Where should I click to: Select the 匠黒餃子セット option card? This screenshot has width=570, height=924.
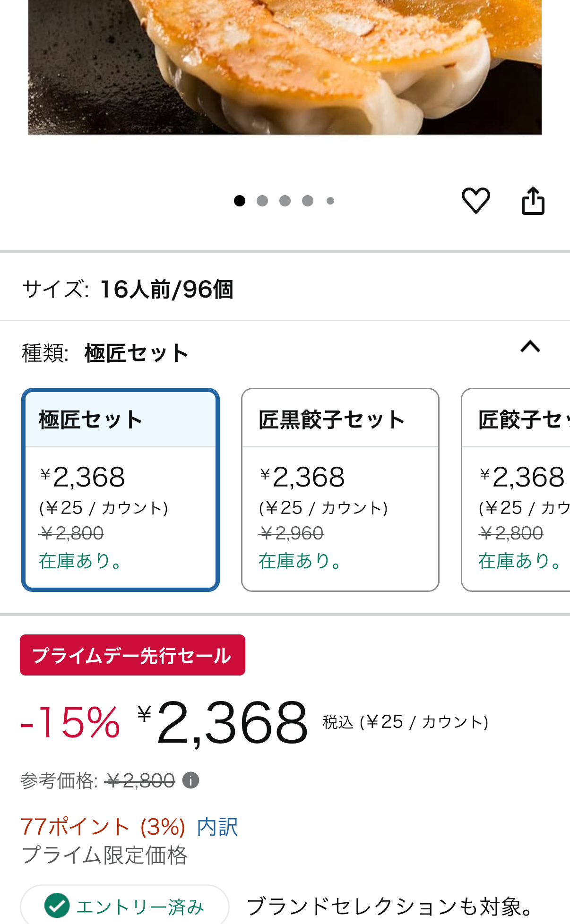coord(340,490)
